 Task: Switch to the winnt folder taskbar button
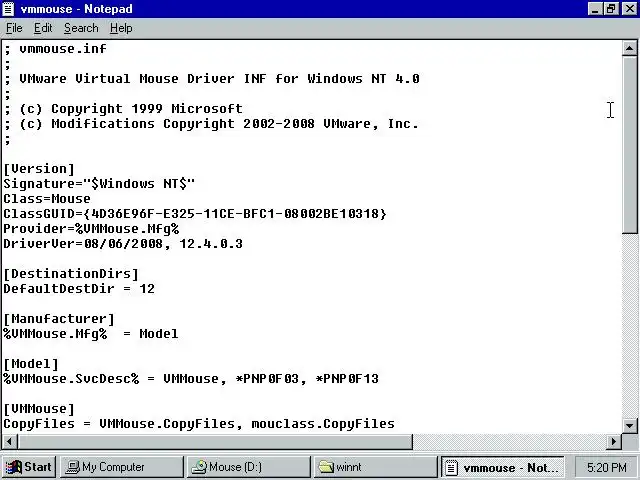[375, 467]
